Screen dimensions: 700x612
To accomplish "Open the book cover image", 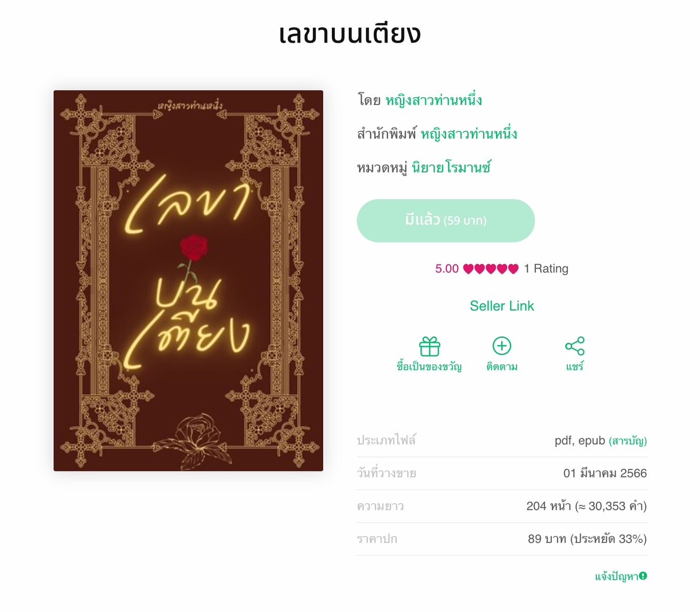I will click(188, 281).
